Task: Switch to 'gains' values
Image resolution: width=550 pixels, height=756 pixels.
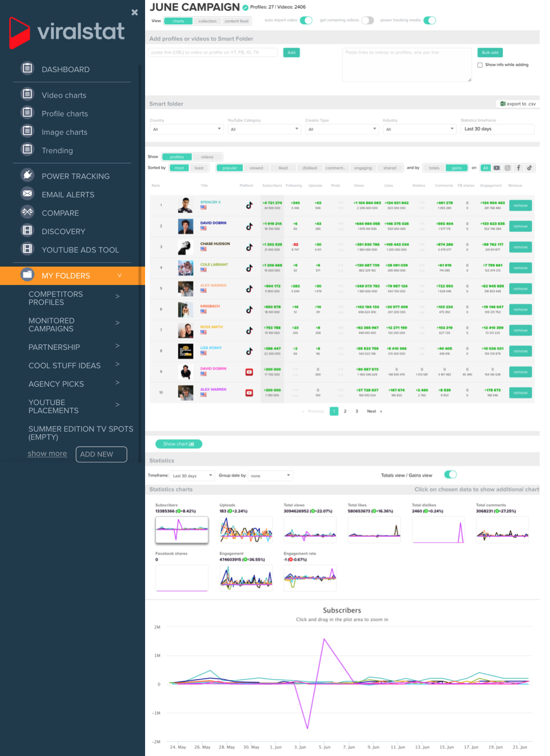Action: coord(457,168)
